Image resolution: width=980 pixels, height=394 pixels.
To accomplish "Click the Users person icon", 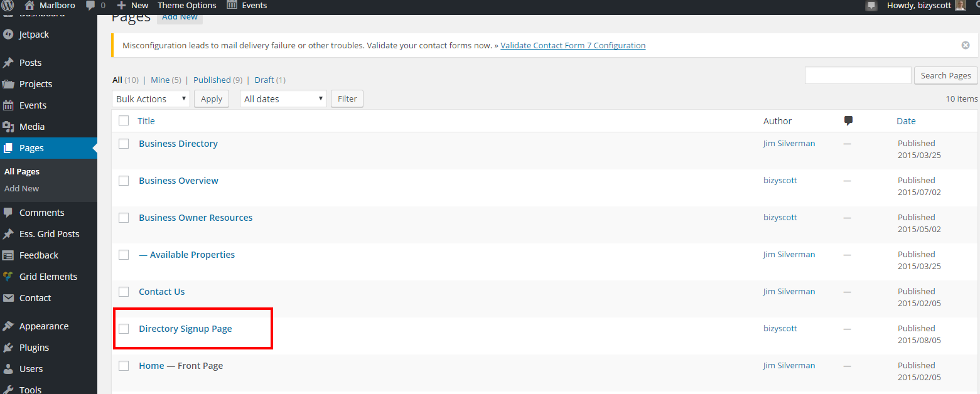I will point(8,369).
